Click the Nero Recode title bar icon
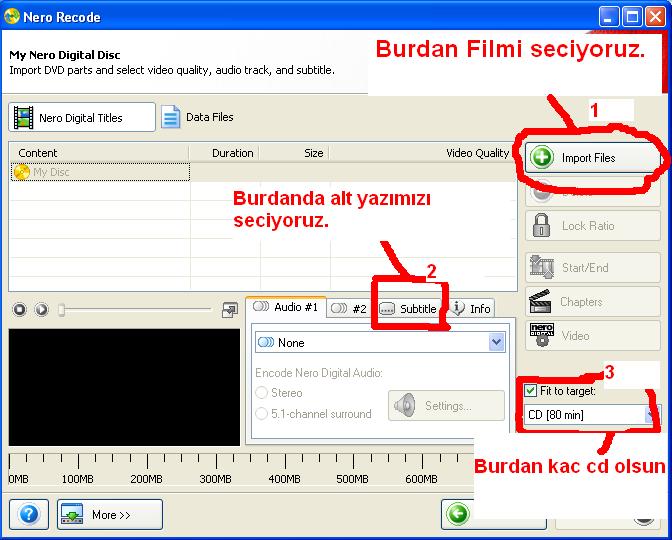Image resolution: width=672 pixels, height=540 pixels. [12, 16]
